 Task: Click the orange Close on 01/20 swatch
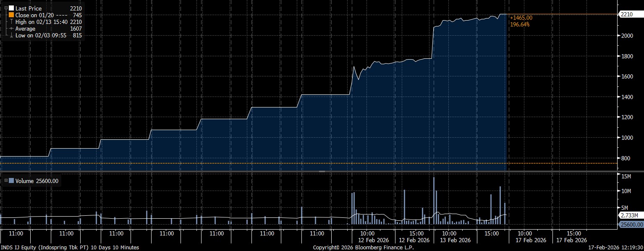11,15
